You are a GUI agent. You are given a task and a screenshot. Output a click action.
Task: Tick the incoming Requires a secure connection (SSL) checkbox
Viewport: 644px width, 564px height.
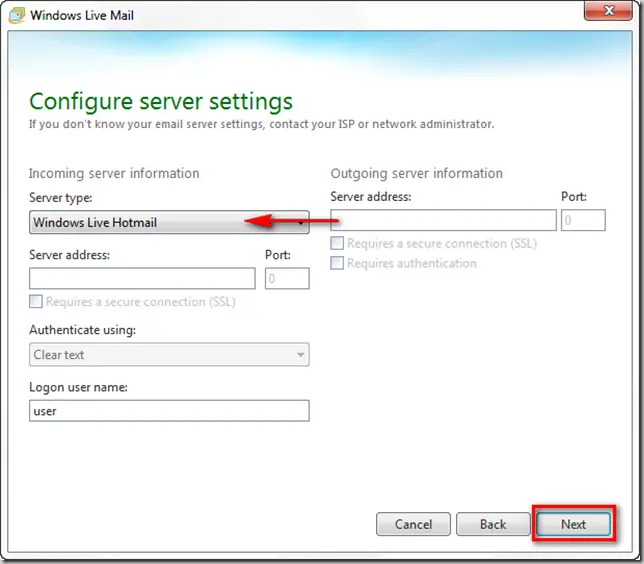[x=36, y=302]
